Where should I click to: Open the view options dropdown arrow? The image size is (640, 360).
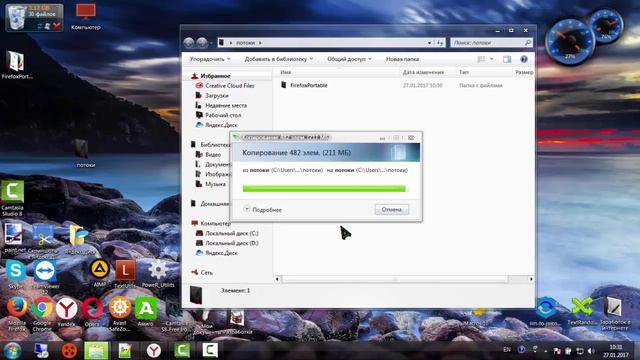pyautogui.click(x=491, y=59)
